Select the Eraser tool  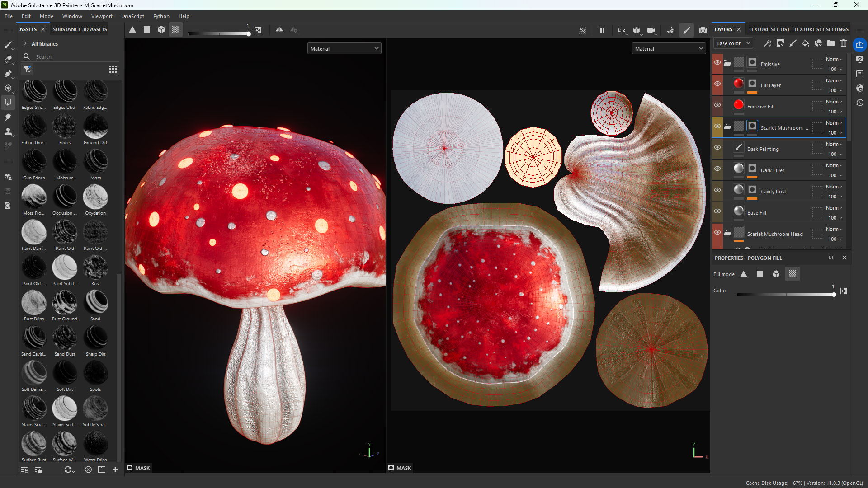click(8, 59)
